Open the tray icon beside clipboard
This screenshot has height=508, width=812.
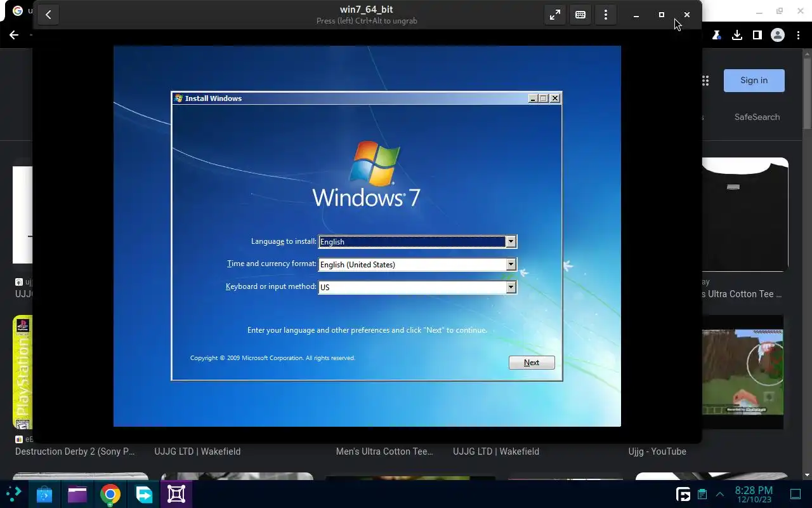pos(683,494)
